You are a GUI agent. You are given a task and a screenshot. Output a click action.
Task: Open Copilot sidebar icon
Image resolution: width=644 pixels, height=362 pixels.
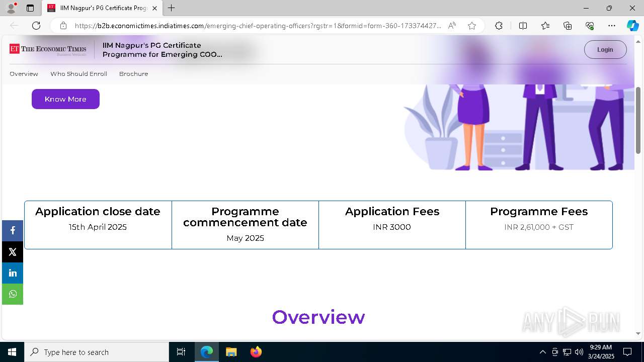[632, 26]
